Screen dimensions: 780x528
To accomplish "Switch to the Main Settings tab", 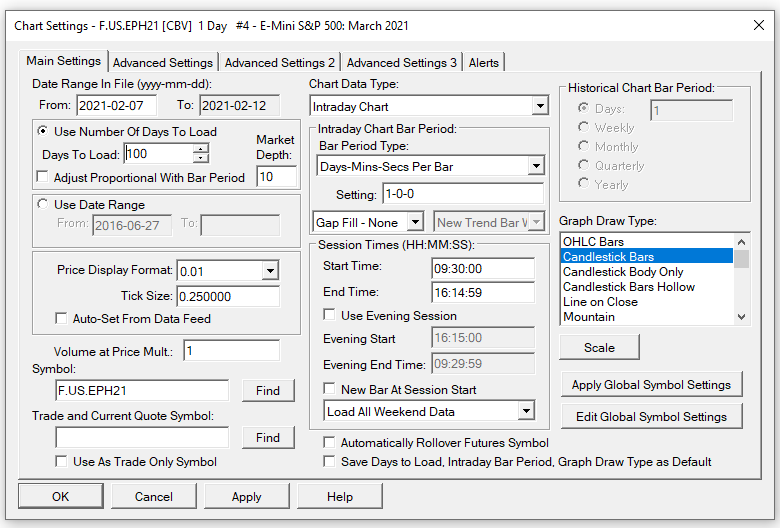I will [63, 61].
